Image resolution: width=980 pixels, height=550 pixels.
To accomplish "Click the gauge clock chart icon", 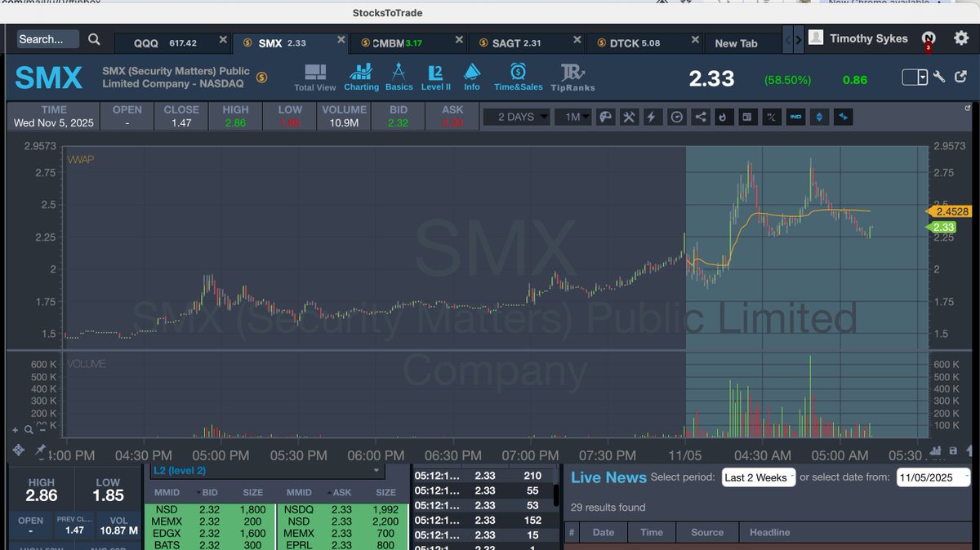I will click(676, 117).
